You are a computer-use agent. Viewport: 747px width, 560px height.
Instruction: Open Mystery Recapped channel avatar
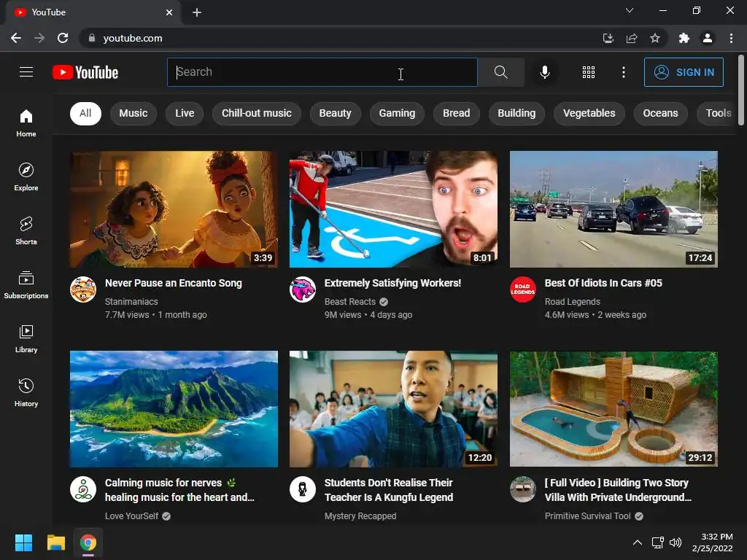pyautogui.click(x=303, y=489)
